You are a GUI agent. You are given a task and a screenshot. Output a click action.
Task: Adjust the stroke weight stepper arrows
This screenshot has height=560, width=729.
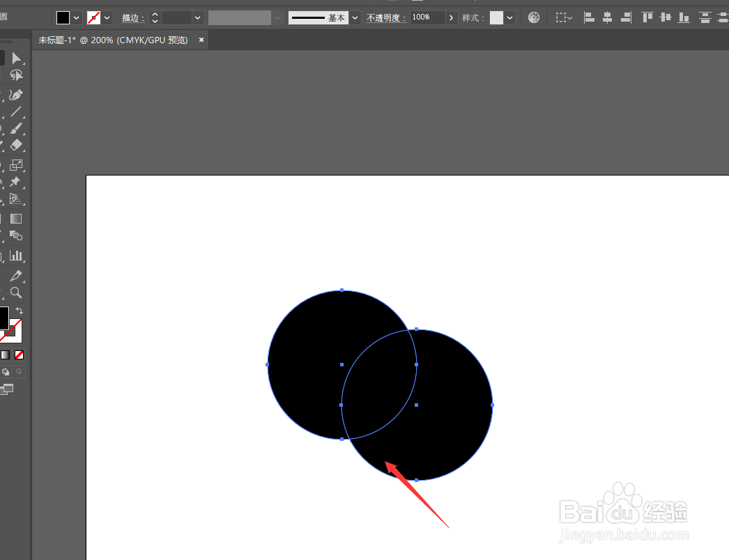coord(155,17)
